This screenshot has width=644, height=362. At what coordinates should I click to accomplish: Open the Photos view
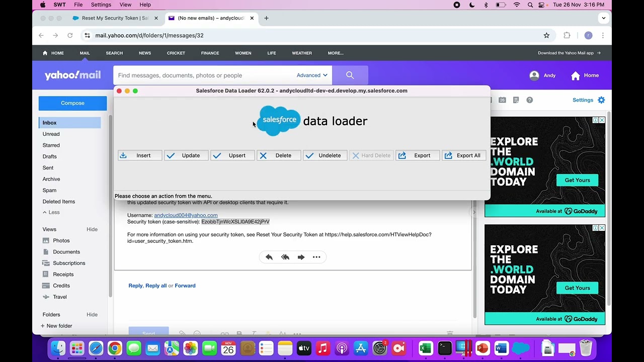61,240
